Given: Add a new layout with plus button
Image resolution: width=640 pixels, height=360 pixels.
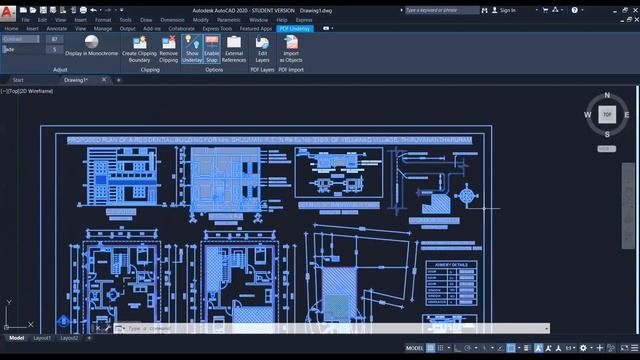Looking at the screenshot, I should pos(89,338).
